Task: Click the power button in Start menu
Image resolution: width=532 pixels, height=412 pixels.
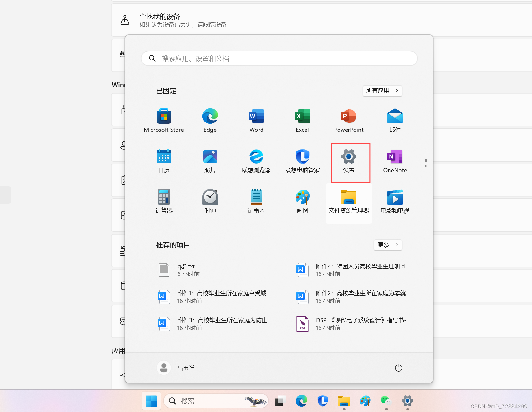Action: click(398, 368)
